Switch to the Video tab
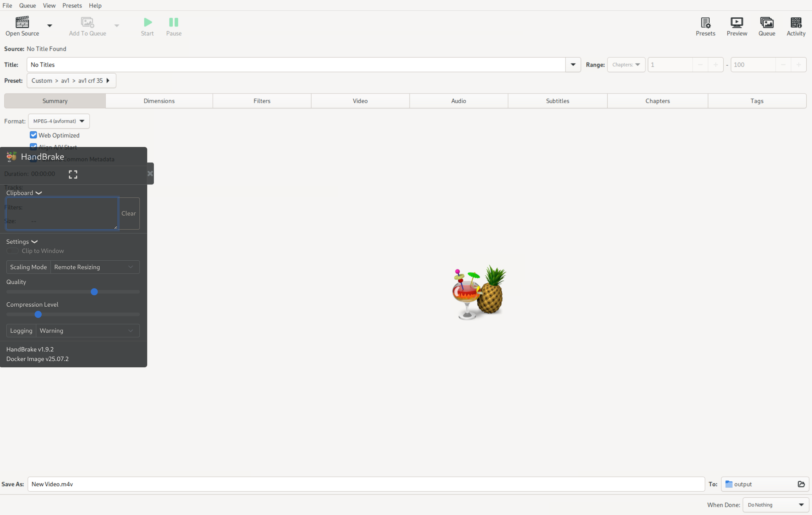812x515 pixels. (x=360, y=101)
